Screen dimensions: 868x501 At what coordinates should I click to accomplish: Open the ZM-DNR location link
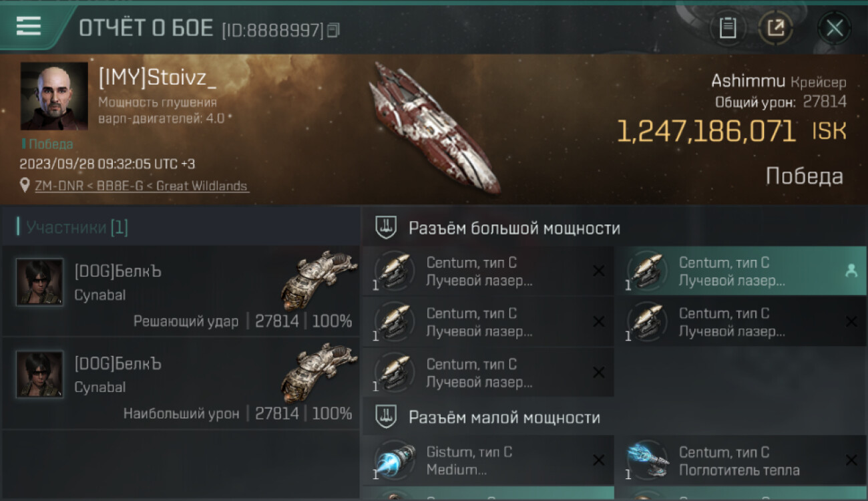point(142,186)
